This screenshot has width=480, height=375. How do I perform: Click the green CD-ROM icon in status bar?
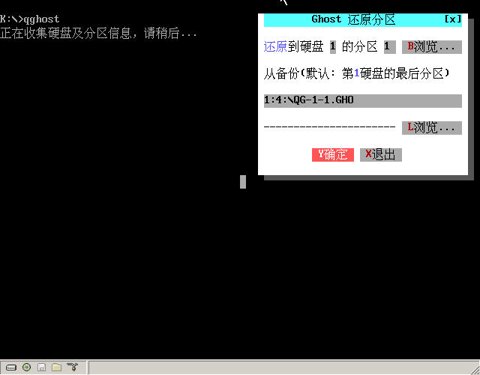(26, 367)
